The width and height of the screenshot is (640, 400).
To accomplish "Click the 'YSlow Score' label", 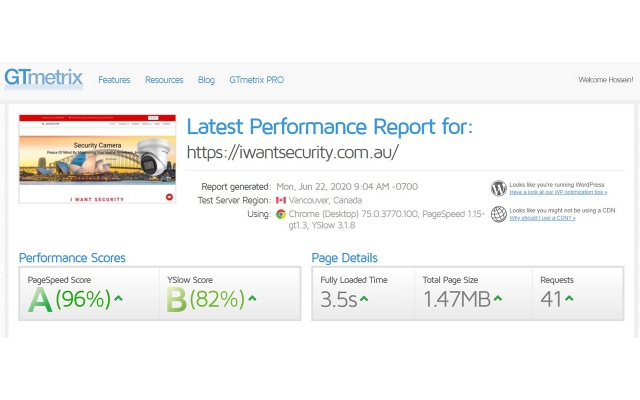I will (190, 280).
